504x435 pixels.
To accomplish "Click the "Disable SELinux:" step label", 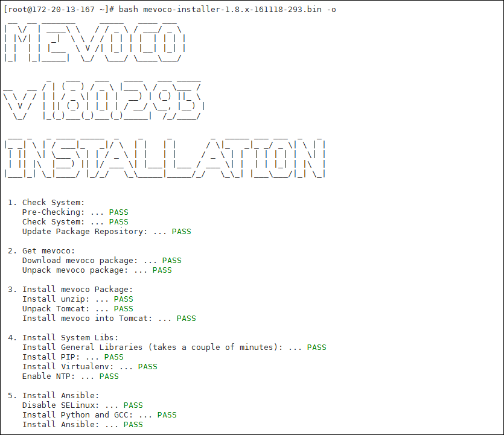I will coord(61,405).
